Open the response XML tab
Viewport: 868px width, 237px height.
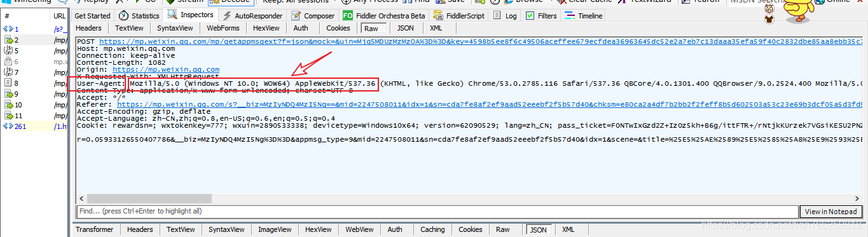568,229
